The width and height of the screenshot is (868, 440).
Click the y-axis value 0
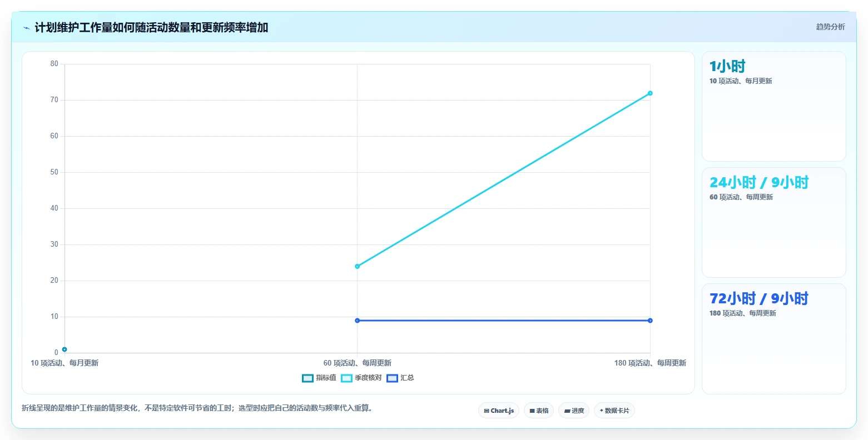56,353
